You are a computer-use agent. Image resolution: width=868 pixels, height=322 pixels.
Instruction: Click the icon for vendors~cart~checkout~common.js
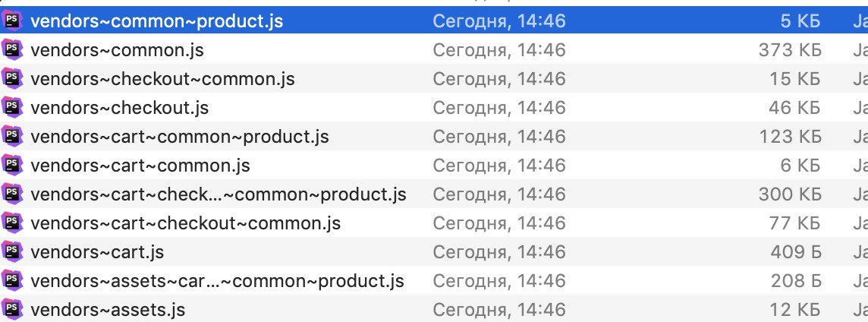click(11, 223)
